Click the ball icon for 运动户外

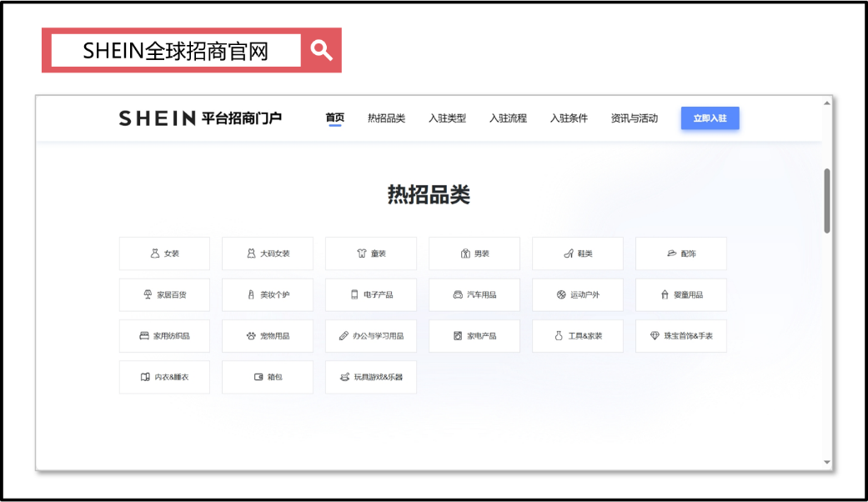coord(561,294)
